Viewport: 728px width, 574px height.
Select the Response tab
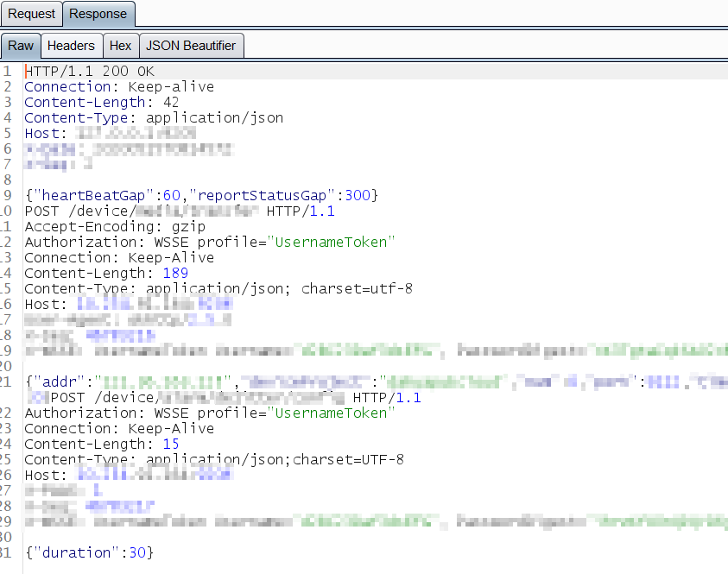[x=98, y=14]
